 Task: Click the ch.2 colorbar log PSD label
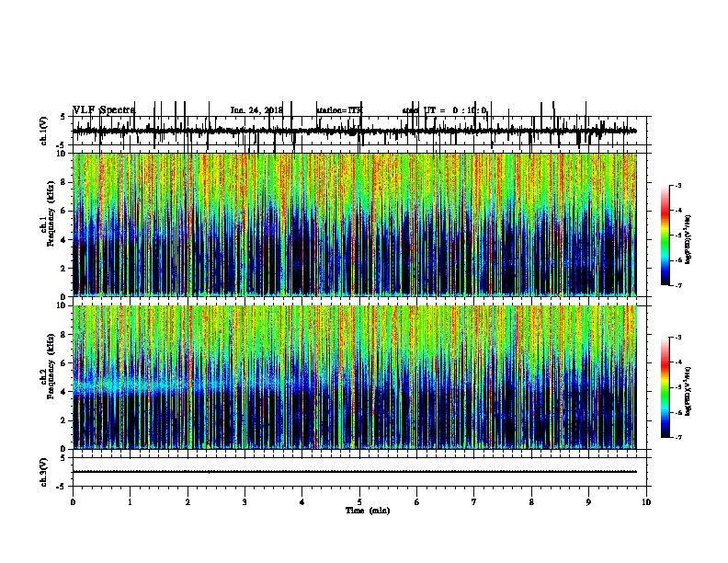pyautogui.click(x=688, y=392)
